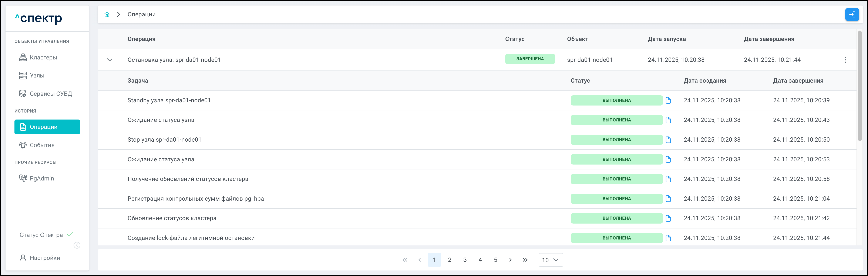Open События history page
This screenshot has height=276, width=868.
(42, 145)
